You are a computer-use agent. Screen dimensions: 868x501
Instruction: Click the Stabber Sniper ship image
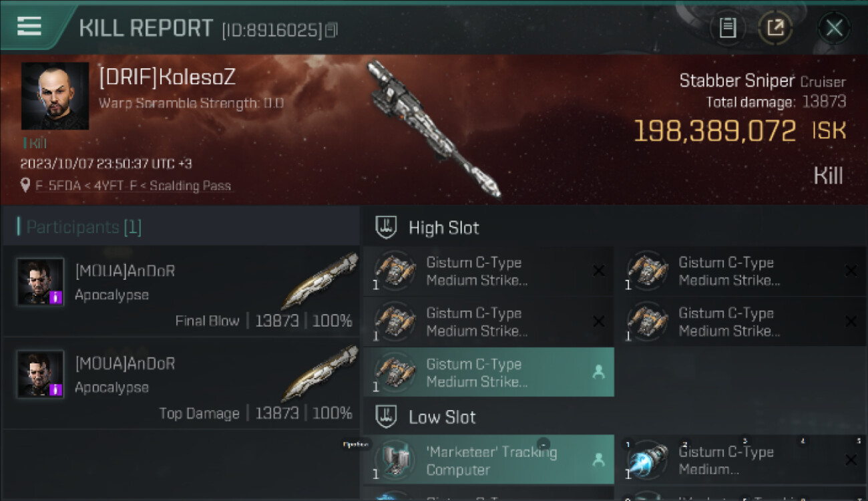pyautogui.click(x=434, y=128)
